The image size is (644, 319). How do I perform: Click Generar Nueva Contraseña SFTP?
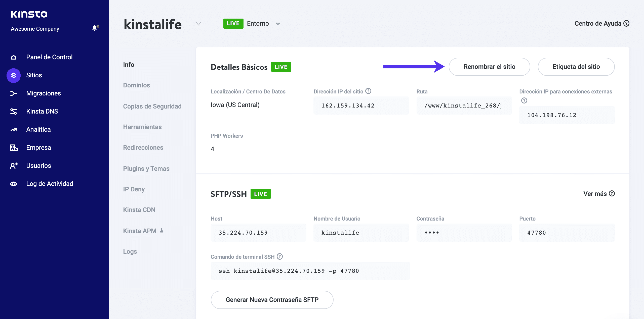[272, 300]
